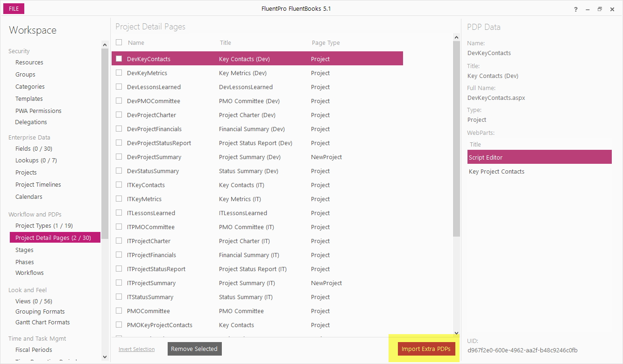Open Fiscal Periods
623x364 pixels.
[34, 350]
